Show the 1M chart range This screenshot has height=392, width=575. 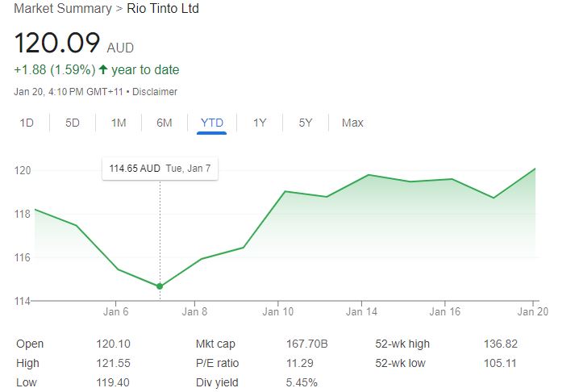pyautogui.click(x=119, y=123)
